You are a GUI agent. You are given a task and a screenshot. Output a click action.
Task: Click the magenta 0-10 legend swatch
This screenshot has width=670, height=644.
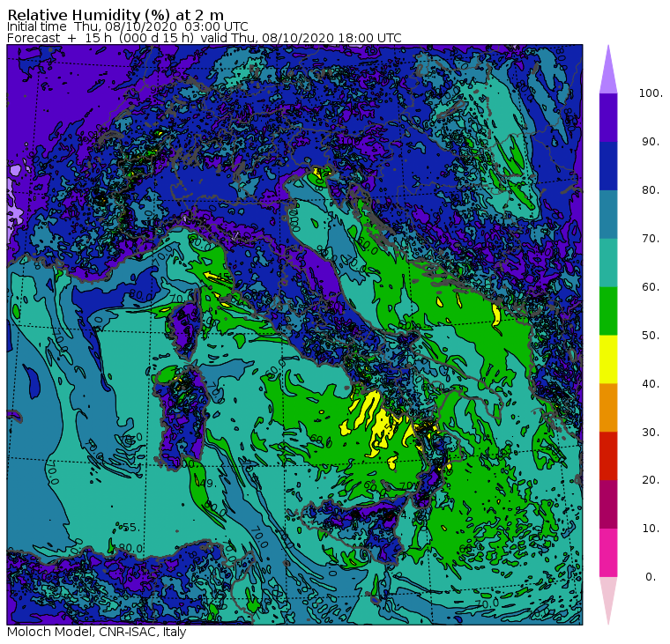(608, 553)
